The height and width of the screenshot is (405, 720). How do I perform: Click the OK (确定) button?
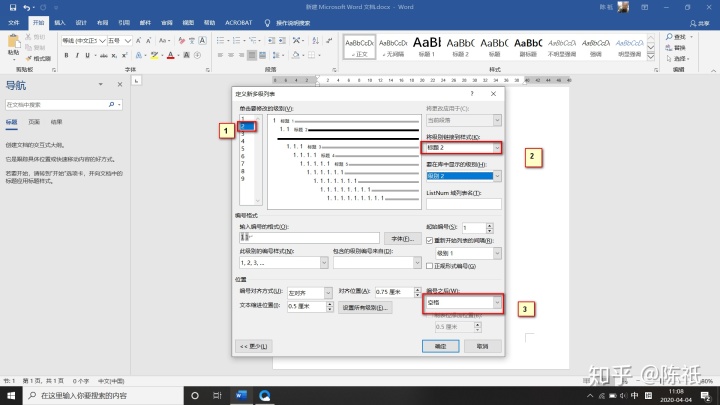440,346
